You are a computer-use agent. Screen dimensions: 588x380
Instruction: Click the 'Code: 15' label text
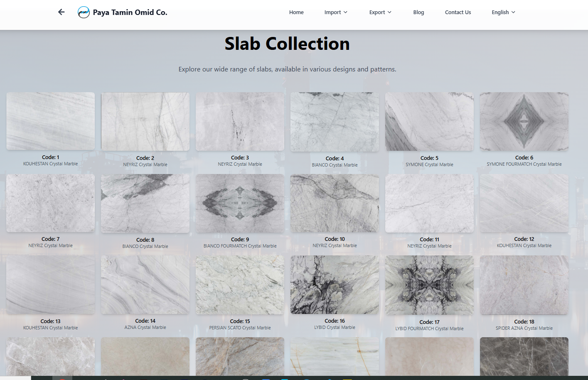point(240,321)
